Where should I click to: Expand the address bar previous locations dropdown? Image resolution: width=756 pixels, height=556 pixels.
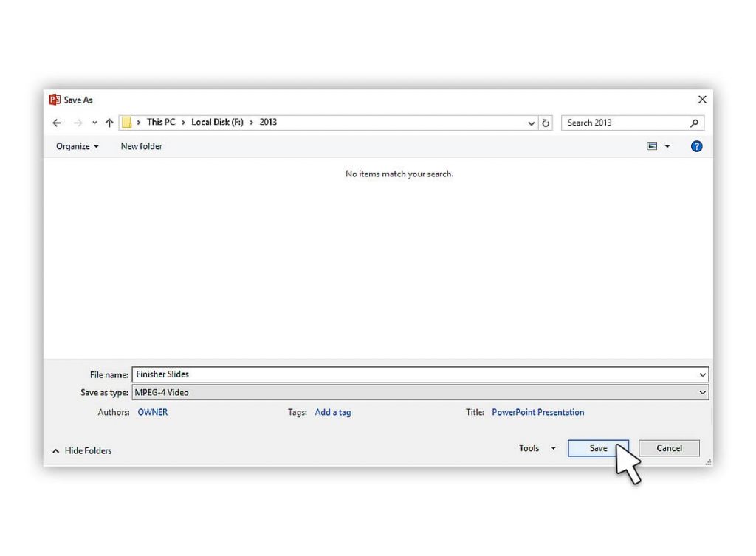click(x=532, y=123)
